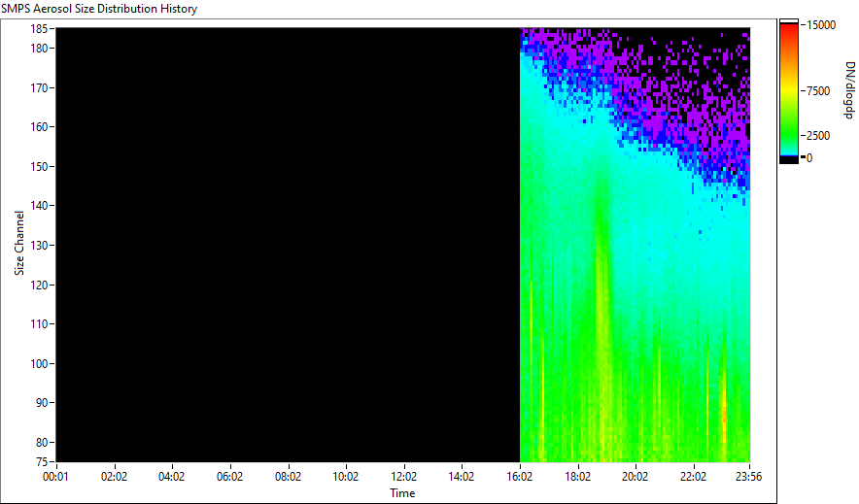Click the 06:02 time axis label

coord(229,477)
